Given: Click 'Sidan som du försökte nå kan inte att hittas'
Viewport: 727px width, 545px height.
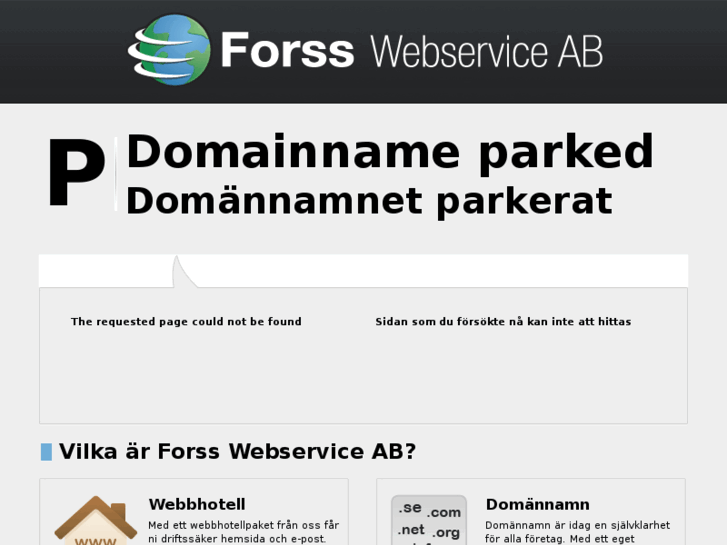Looking at the screenshot, I should click(503, 321).
